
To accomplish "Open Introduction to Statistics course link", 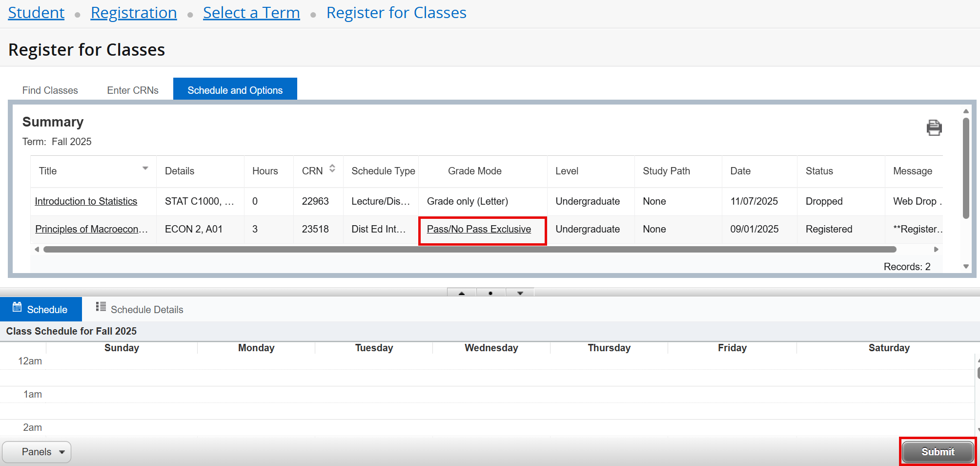I will pyautogui.click(x=86, y=201).
